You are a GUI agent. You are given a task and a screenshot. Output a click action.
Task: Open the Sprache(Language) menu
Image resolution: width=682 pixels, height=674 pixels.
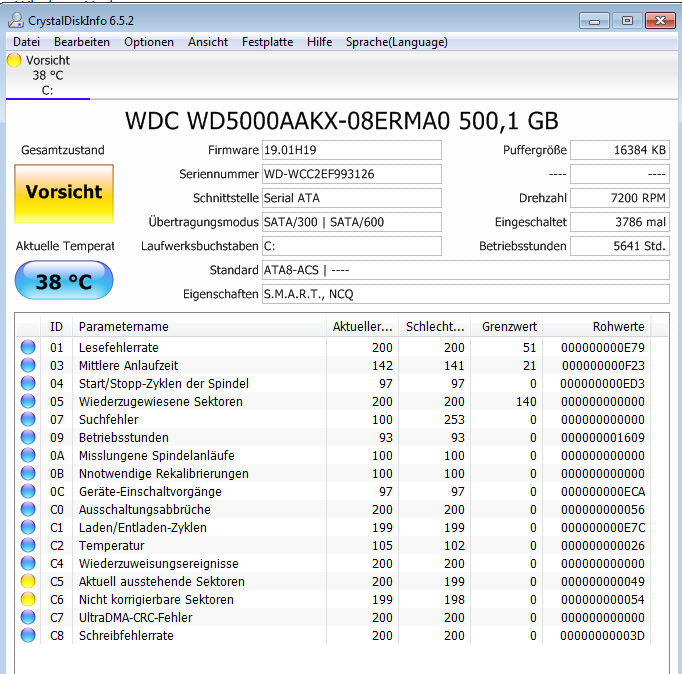(x=397, y=42)
